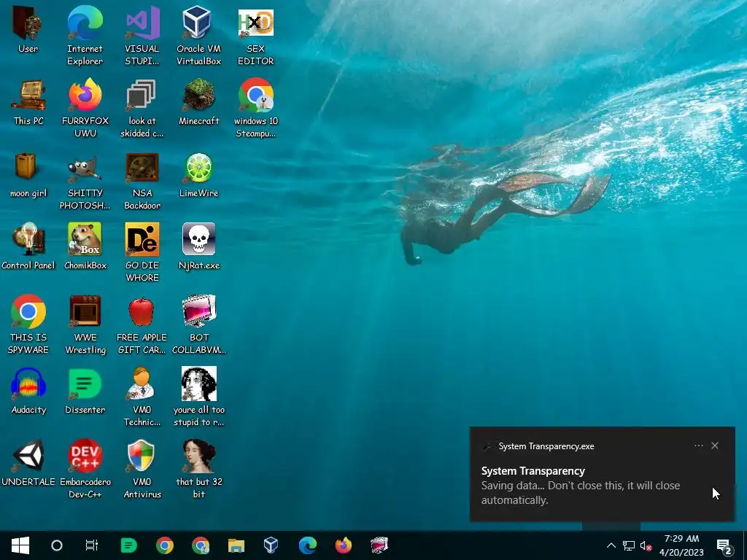Click the System Transparency notification body text
747x560 pixels.
pos(580,493)
